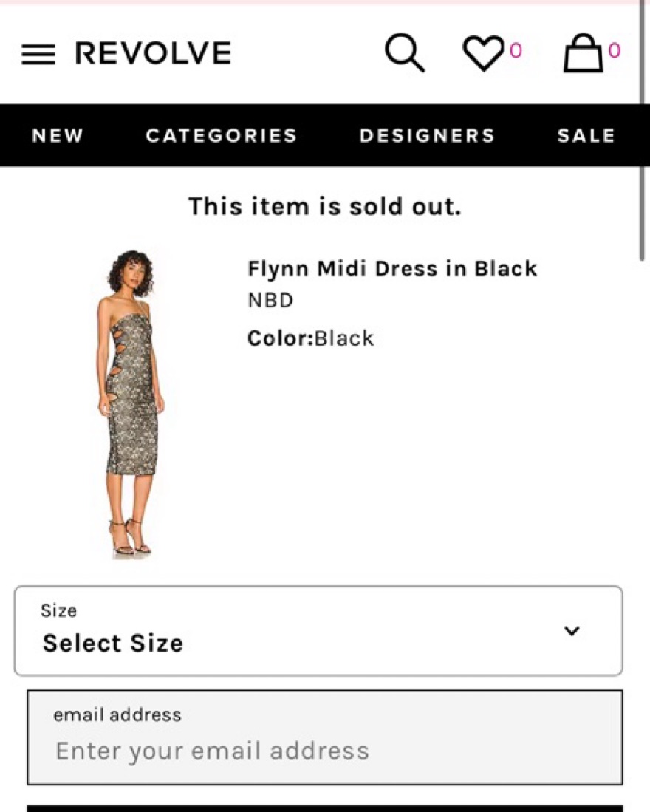The width and height of the screenshot is (650, 812).
Task: Expand size options via chevron arrow
Action: click(572, 630)
